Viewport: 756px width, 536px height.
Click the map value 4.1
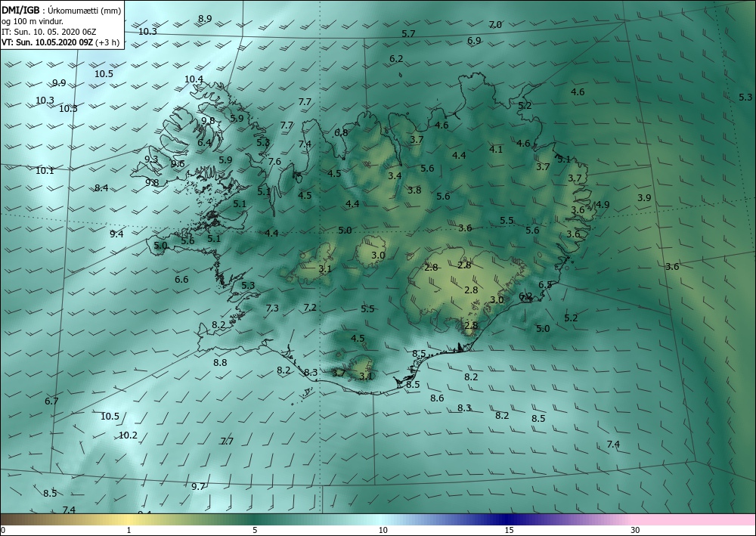point(496,150)
